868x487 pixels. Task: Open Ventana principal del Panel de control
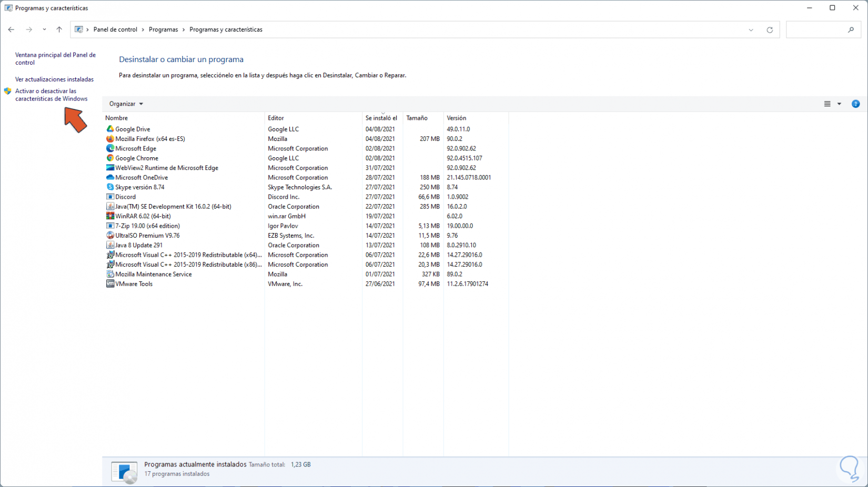point(55,58)
